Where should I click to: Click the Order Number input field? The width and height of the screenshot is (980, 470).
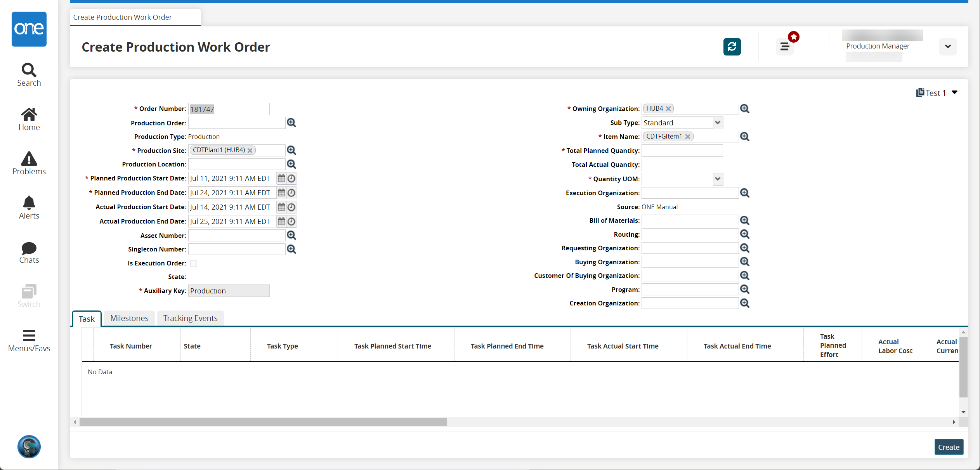(x=229, y=109)
